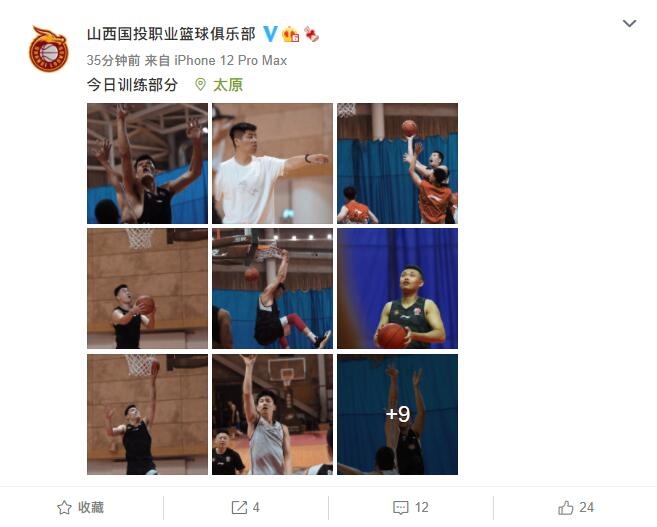Open the 太原 location link
The image size is (657, 527).
coord(228,85)
